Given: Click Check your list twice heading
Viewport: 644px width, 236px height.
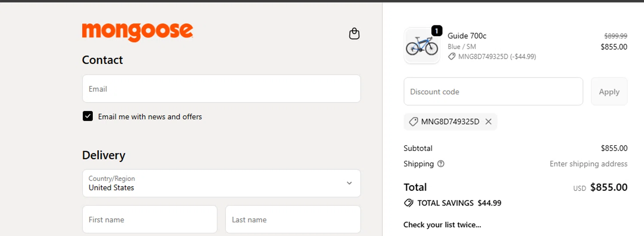Looking at the screenshot, I should coord(442,224).
